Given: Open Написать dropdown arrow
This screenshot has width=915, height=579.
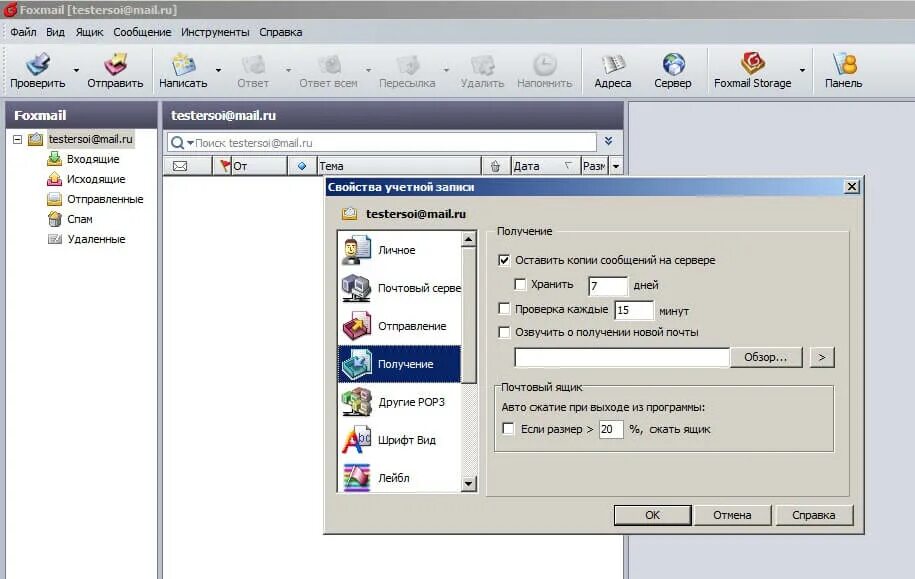Looking at the screenshot, I should pyautogui.click(x=218, y=70).
